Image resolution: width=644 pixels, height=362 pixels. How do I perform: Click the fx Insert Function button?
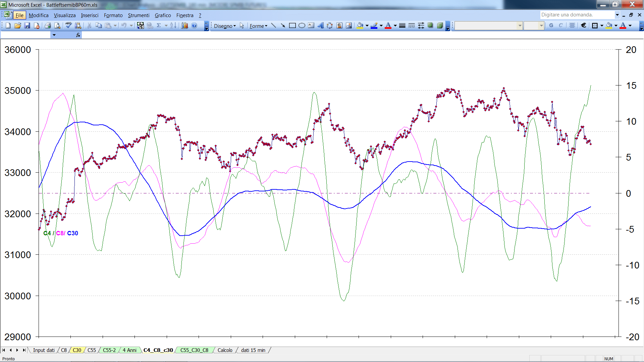click(x=78, y=35)
